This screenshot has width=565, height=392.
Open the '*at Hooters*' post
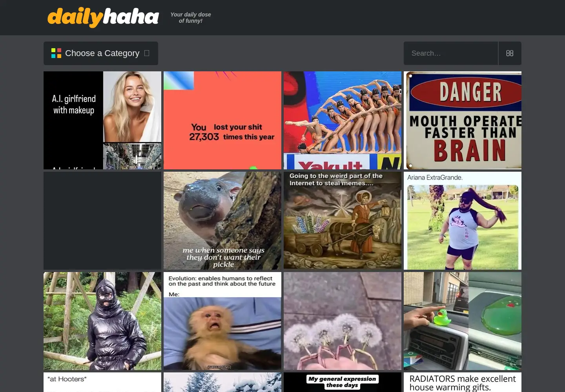click(x=102, y=382)
